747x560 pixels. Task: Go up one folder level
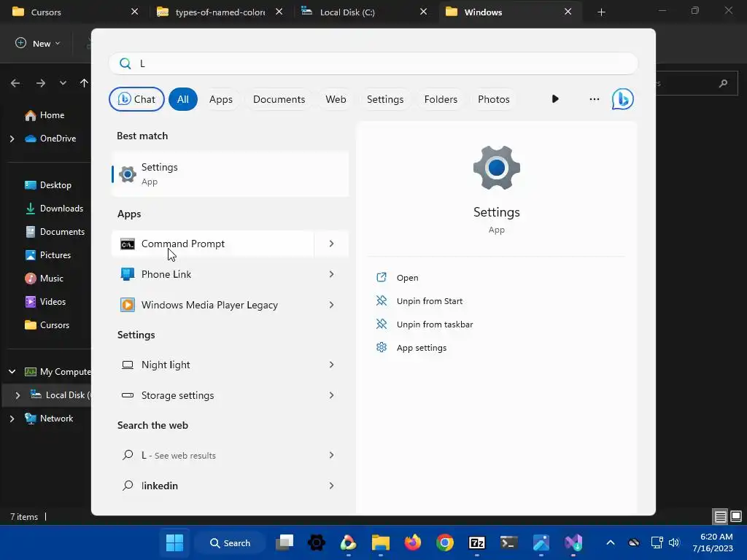pos(84,83)
